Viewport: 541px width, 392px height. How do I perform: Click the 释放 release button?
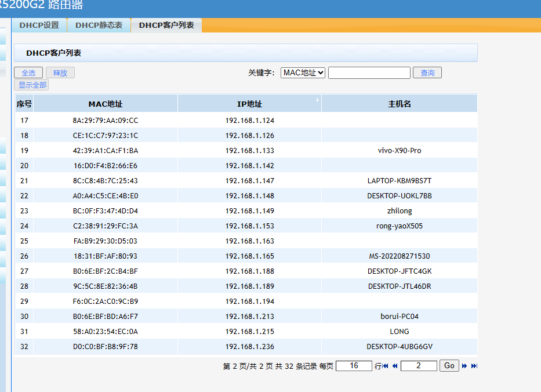(60, 73)
